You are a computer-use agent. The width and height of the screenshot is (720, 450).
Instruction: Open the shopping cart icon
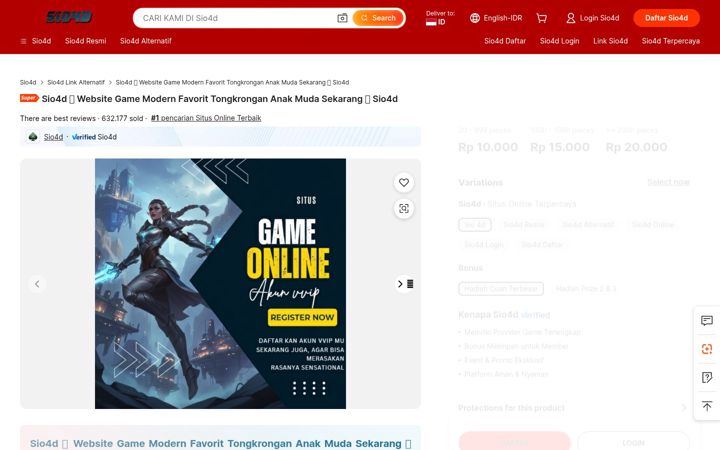coord(541,18)
